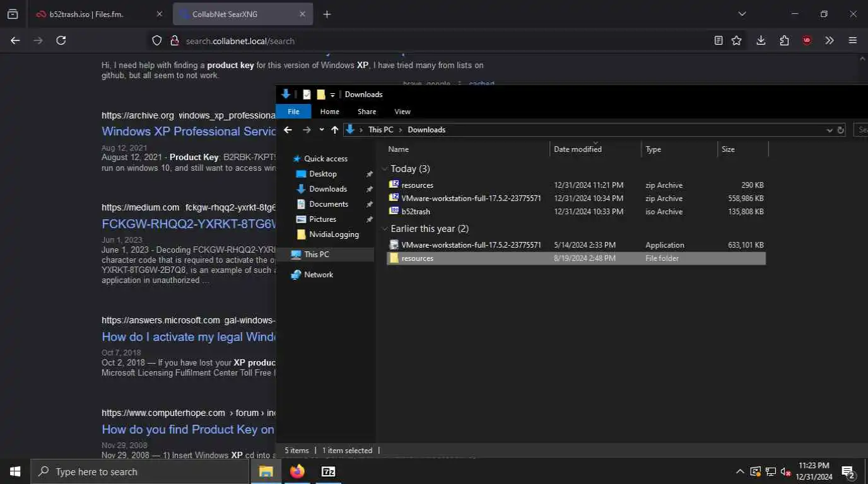Select This PC in navigation pane
This screenshot has height=484, width=868.
(316, 255)
